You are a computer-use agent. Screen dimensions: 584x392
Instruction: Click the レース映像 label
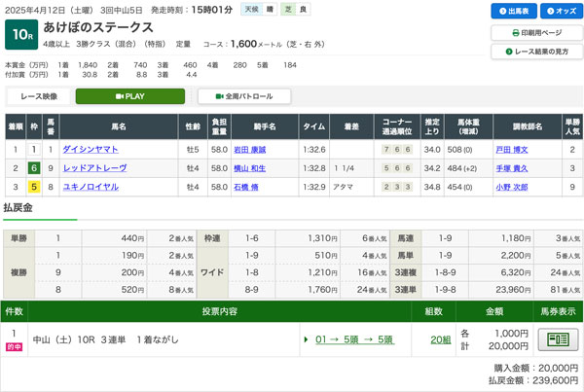(39, 97)
